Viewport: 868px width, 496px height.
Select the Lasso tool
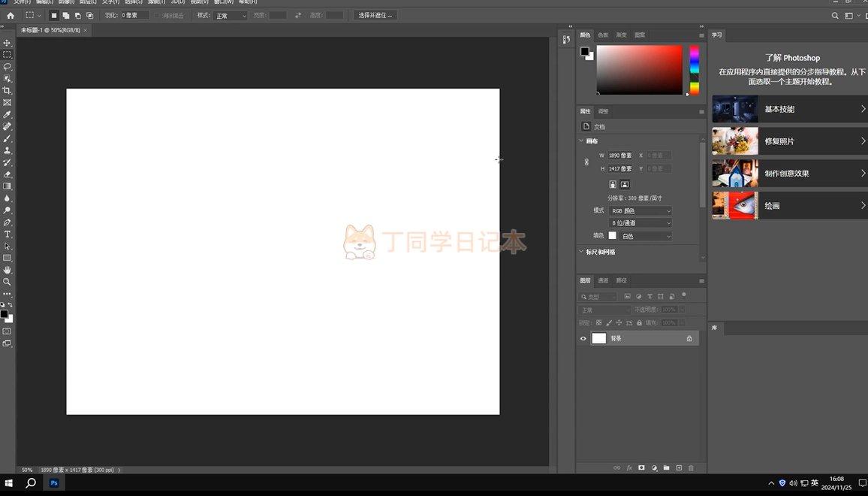pos(8,67)
